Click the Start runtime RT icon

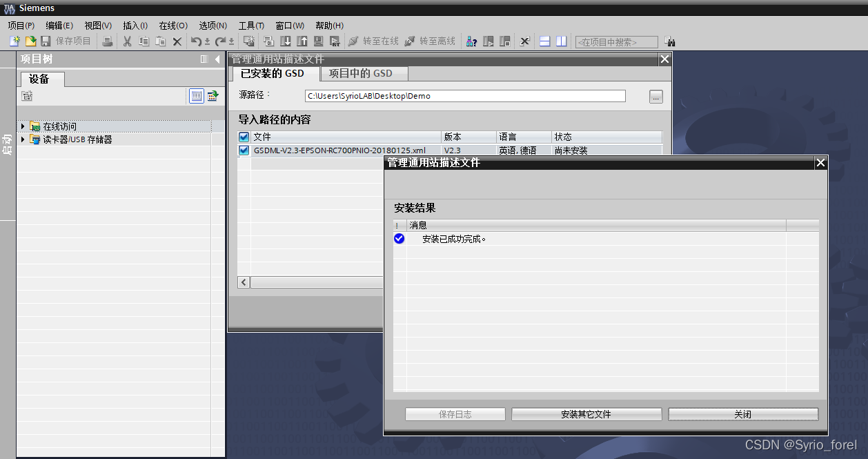[335, 41]
